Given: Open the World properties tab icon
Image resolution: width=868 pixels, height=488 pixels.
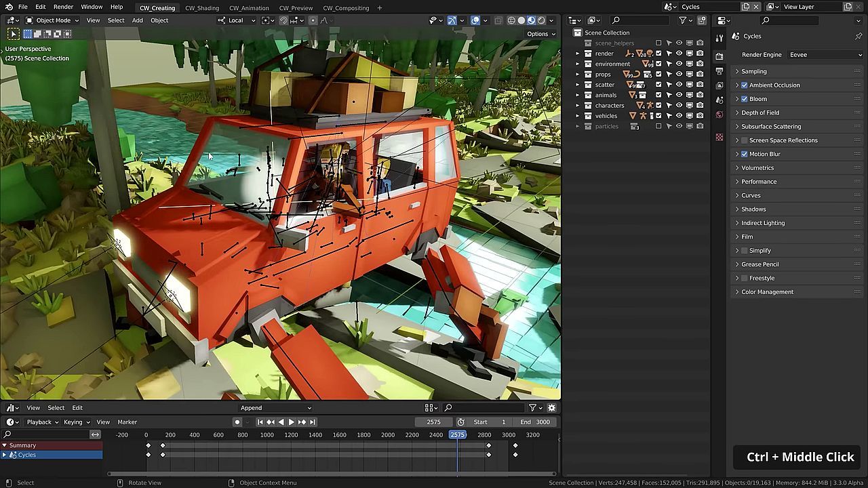Looking at the screenshot, I should [x=719, y=114].
